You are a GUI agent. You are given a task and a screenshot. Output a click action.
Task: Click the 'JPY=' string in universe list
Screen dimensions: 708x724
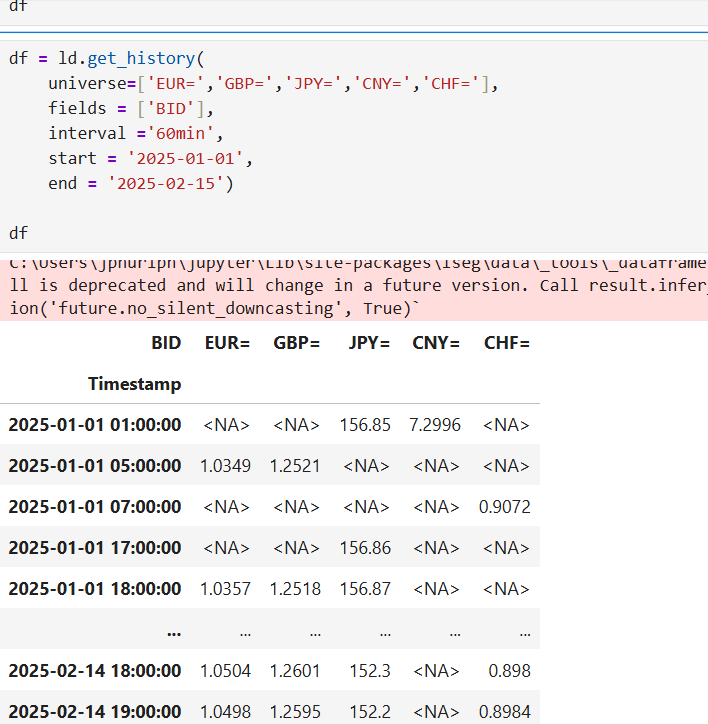tap(313, 84)
